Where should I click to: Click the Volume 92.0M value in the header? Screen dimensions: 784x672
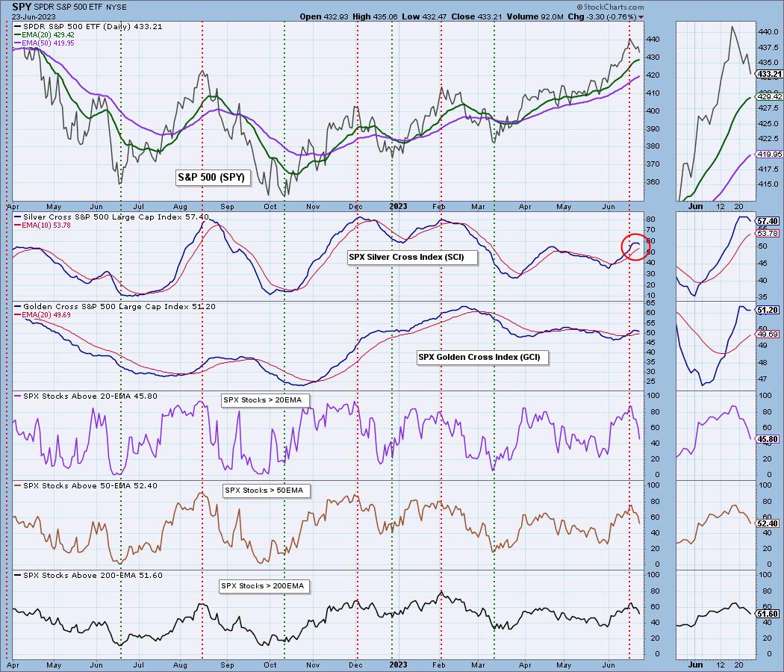click(x=535, y=16)
